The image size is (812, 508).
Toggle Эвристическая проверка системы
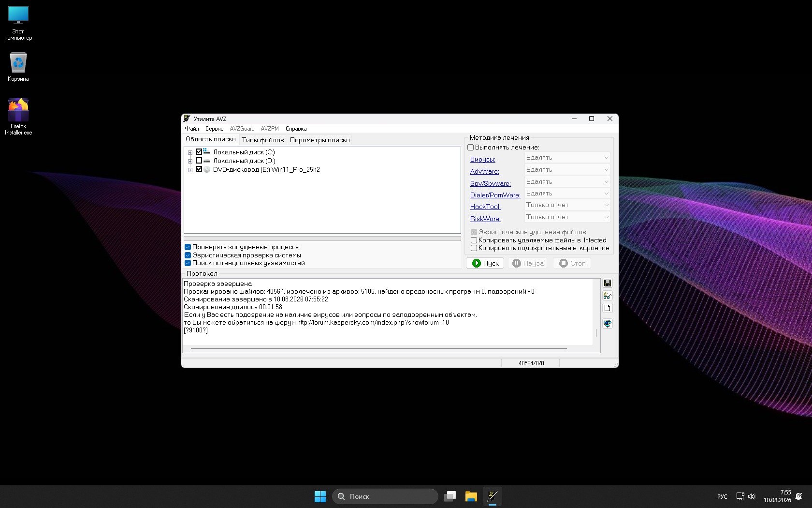point(188,255)
